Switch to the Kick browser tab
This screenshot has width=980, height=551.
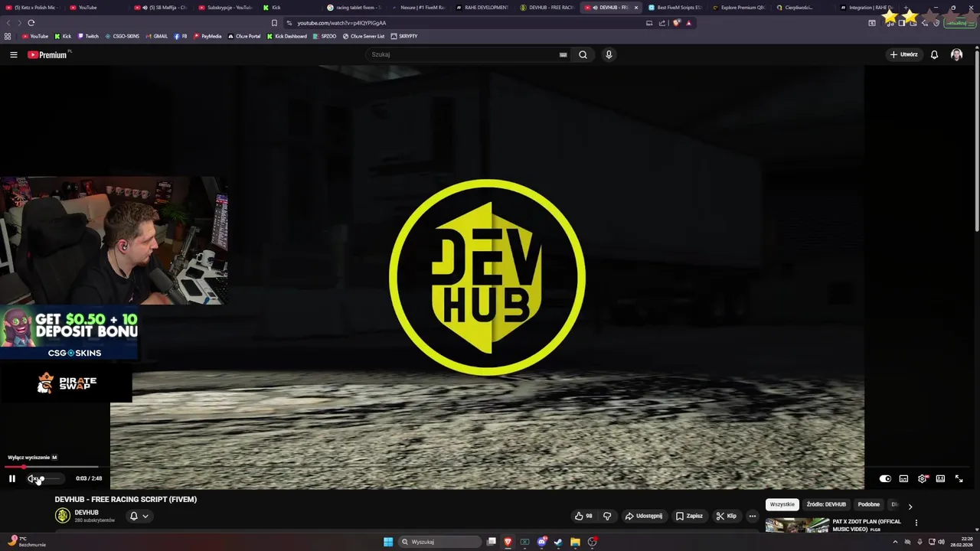click(x=291, y=8)
